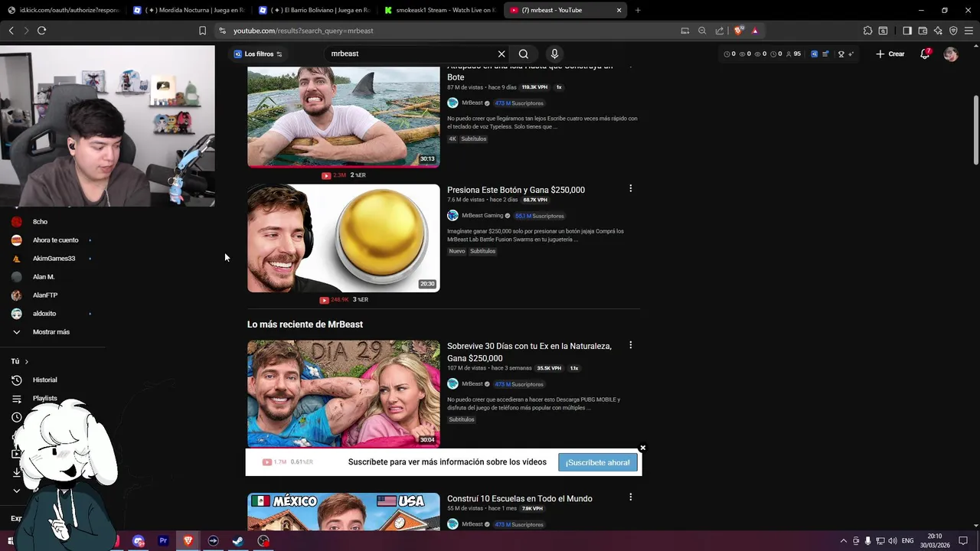Show hidden system tray icons
The image size is (980, 551).
843,541
